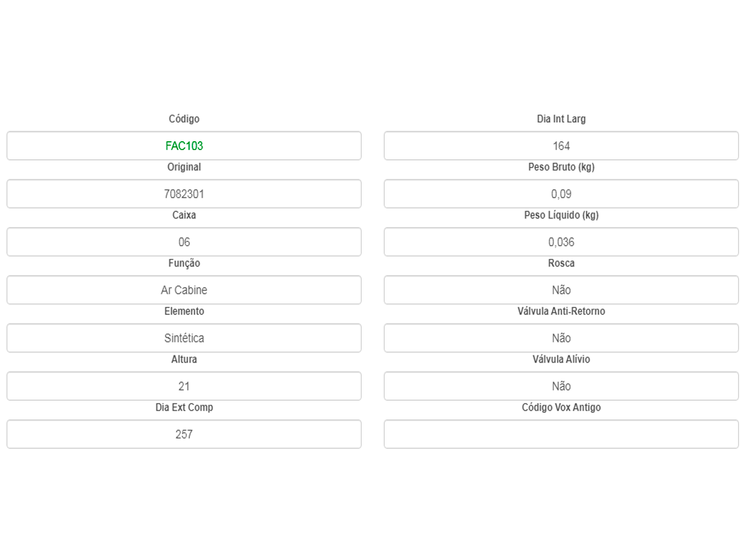747x560 pixels.
Task: Click the Elemento field showing Sintética
Action: (184, 338)
